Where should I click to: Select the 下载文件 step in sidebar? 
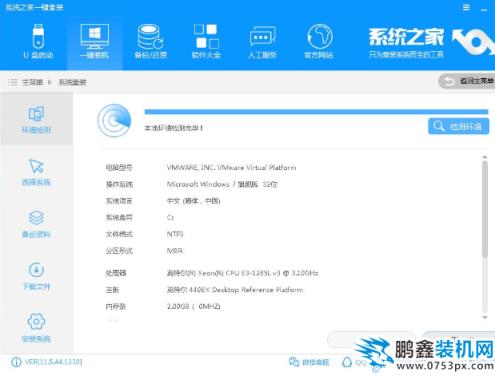36,276
